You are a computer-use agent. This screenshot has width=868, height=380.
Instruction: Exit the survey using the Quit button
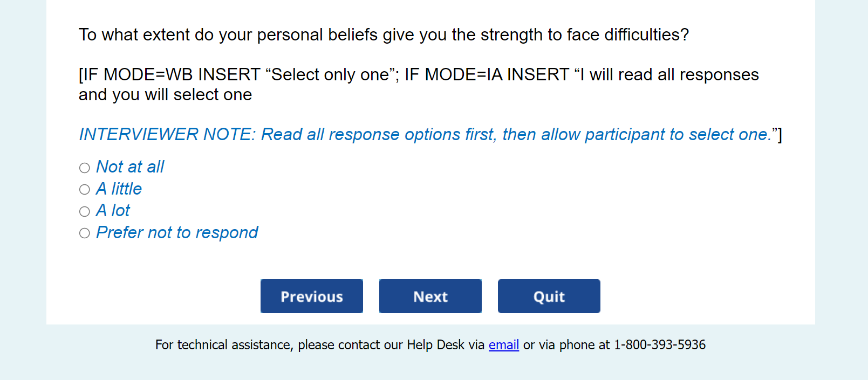pyautogui.click(x=549, y=296)
